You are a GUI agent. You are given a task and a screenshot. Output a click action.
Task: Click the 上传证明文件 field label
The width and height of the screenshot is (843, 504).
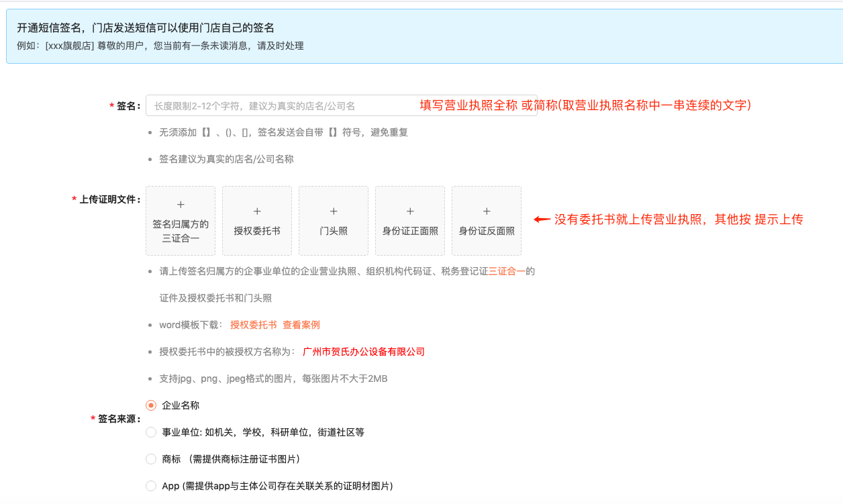109,199
